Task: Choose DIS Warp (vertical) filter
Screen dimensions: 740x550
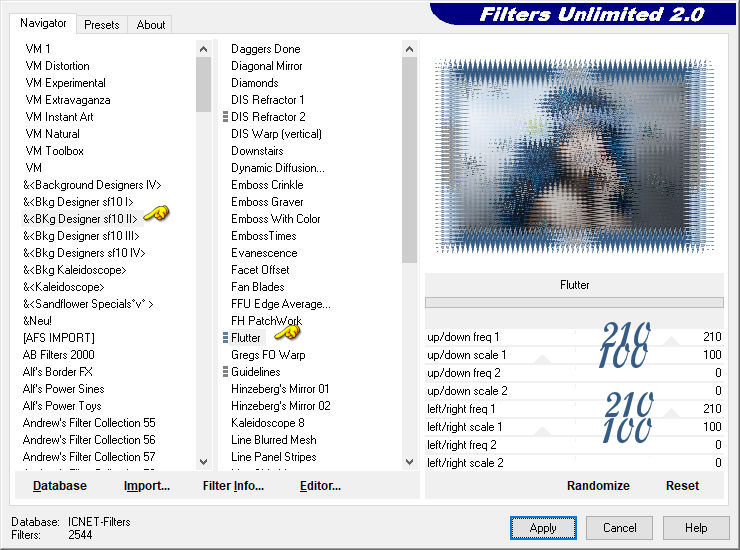Action: pos(276,134)
